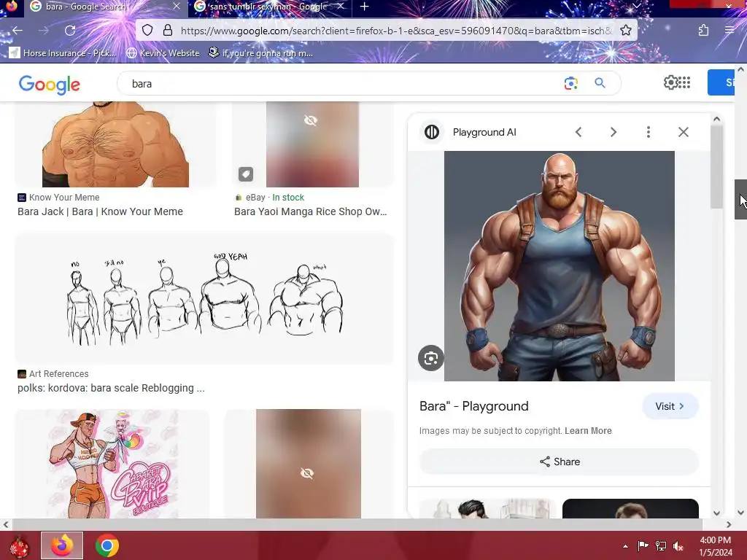Switch to the 'bara - Google Search' tab
Viewport: 747px width, 560px height.
pos(104,6)
